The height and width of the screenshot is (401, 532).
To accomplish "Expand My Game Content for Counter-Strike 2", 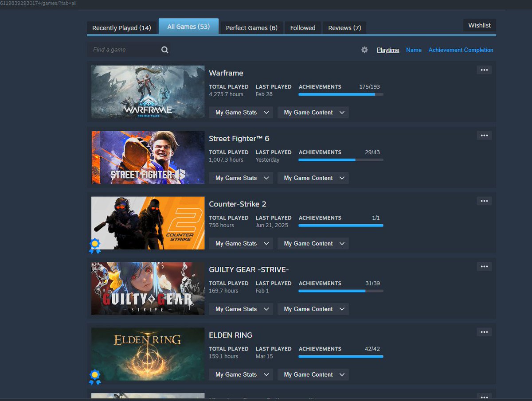I will [x=313, y=244].
